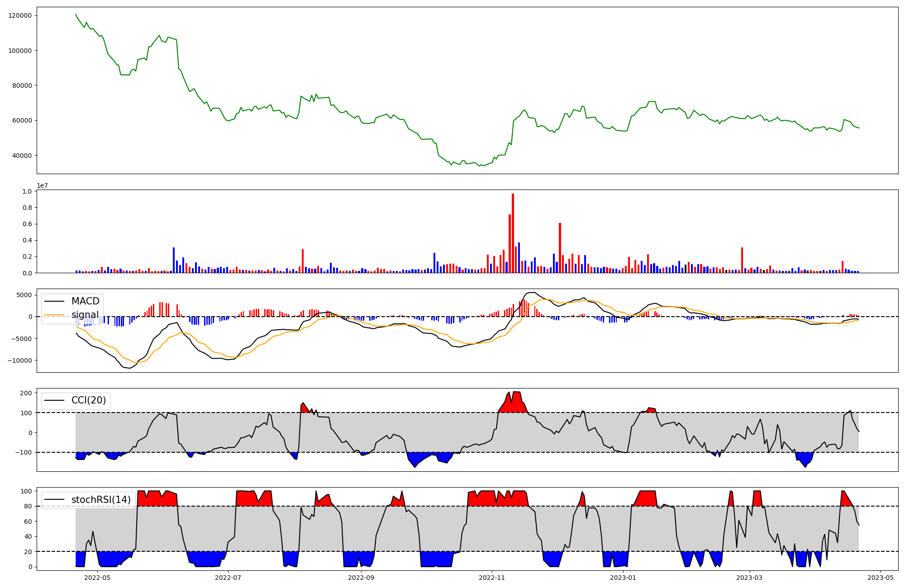Click the 1e7 volume scale label
This screenshot has height=588, width=905.
point(42,186)
